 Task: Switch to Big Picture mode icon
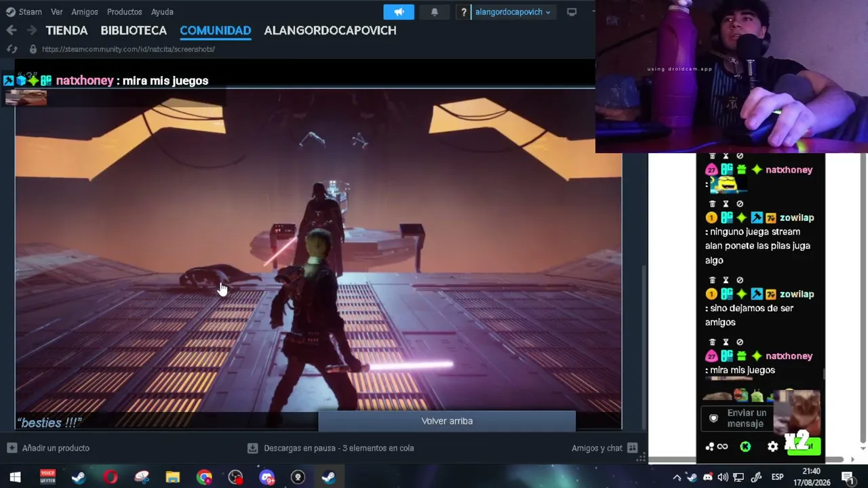pos(572,12)
